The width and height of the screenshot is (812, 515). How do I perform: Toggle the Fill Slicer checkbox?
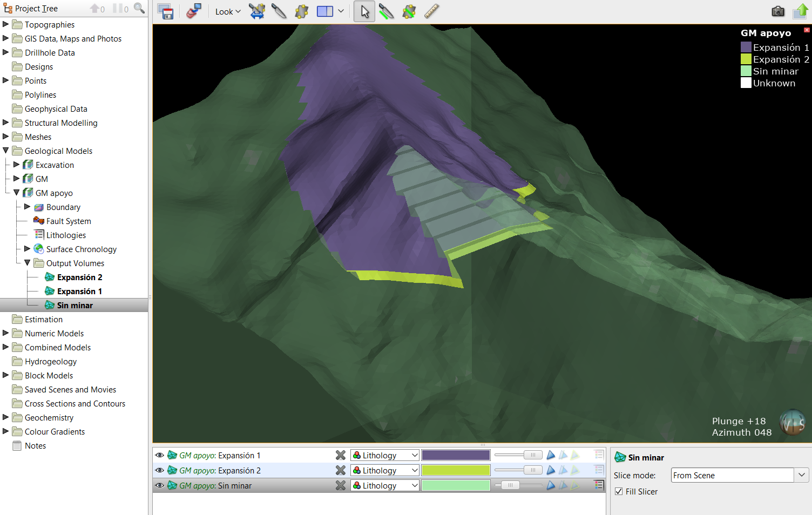[x=619, y=491]
